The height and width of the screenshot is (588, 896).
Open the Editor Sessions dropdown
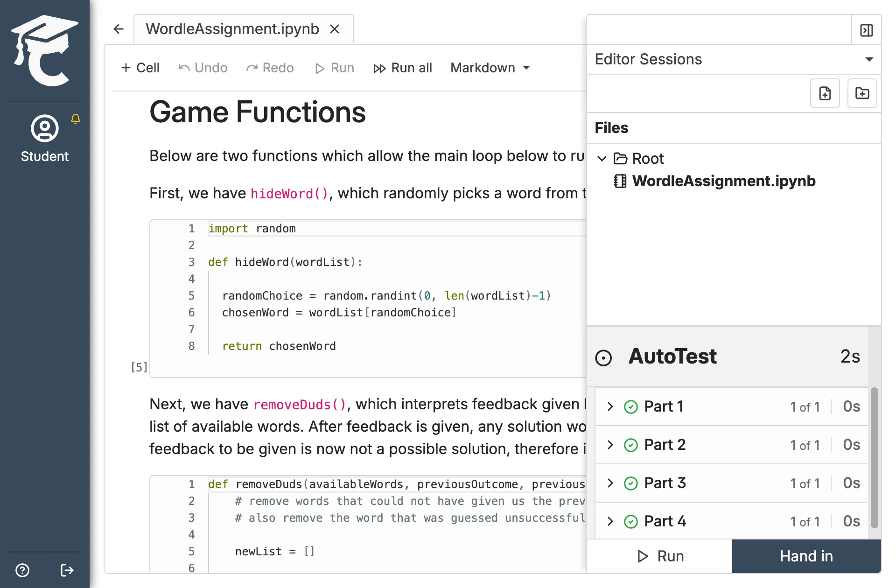click(734, 59)
